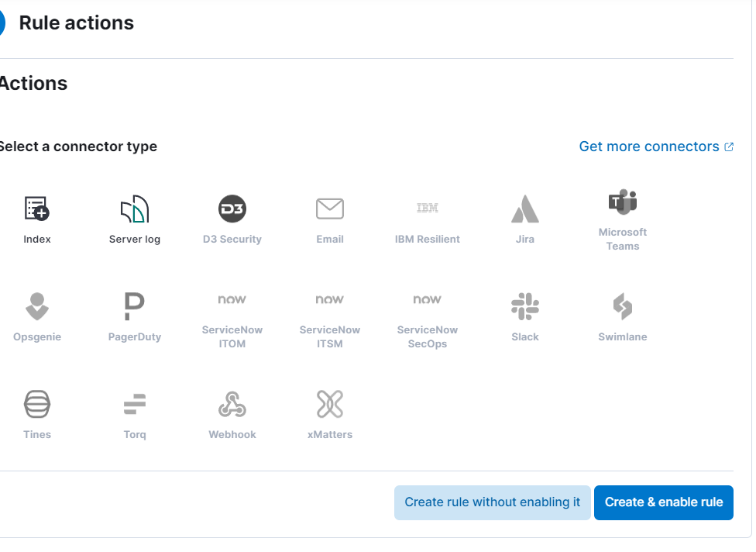The image size is (756, 552).
Task: Open the Get more connectors link
Action: tap(656, 147)
